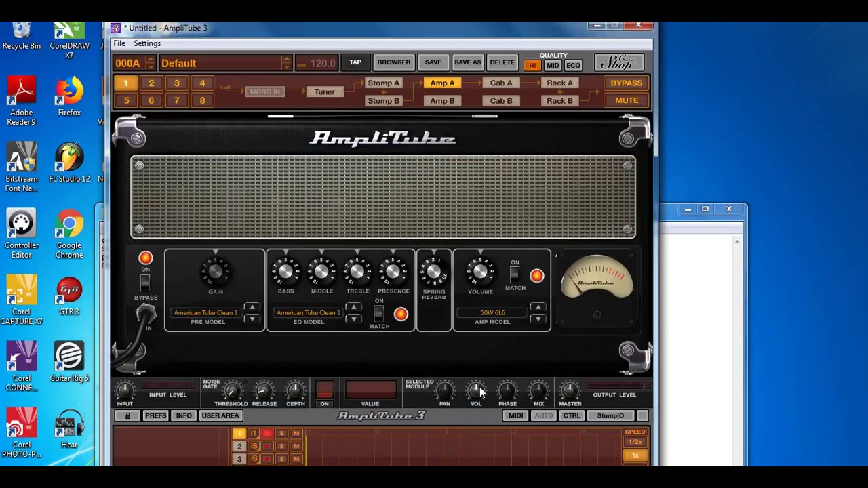Open Adobe Reader 9 shortcut
The height and width of the screenshot is (488, 868).
[22, 102]
